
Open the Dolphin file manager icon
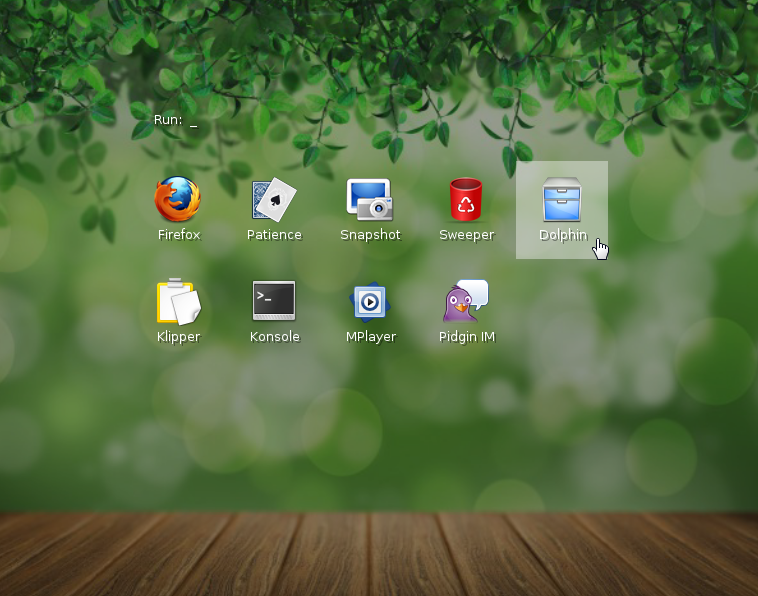pos(562,199)
